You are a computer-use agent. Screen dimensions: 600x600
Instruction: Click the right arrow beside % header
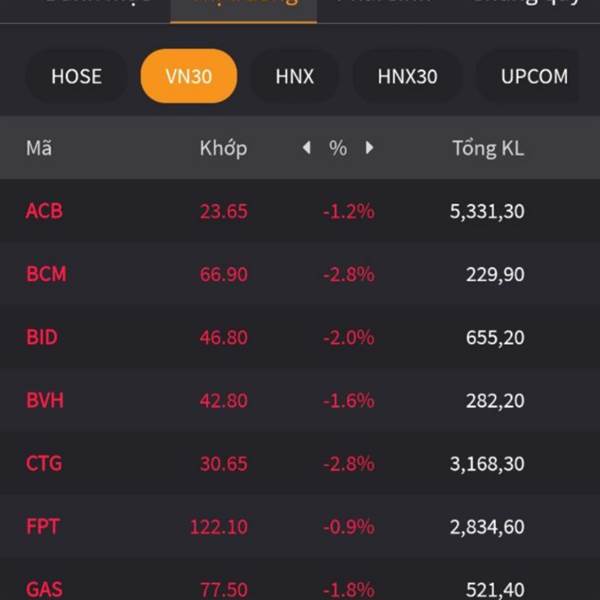pyautogui.click(x=369, y=148)
